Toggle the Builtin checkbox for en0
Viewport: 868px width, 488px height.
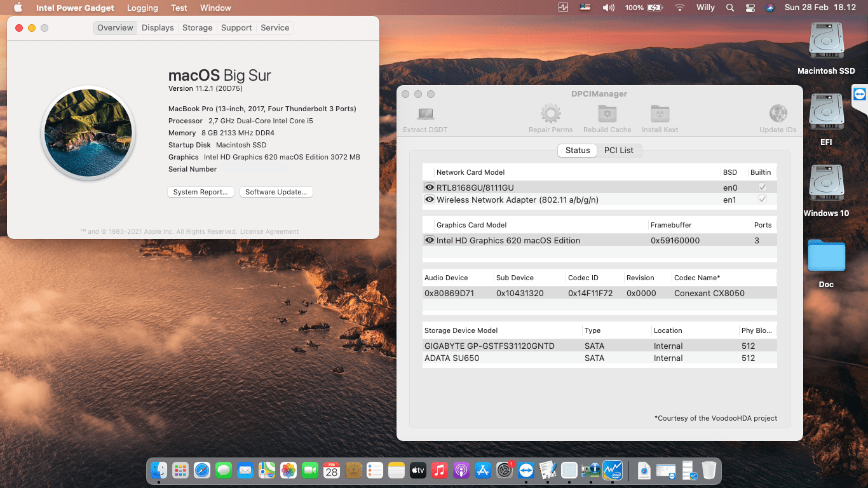tap(762, 187)
